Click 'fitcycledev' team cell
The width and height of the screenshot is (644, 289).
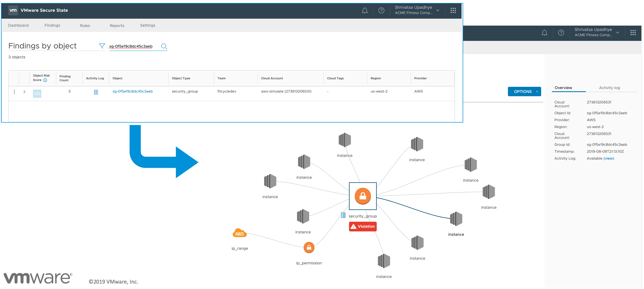[227, 91]
